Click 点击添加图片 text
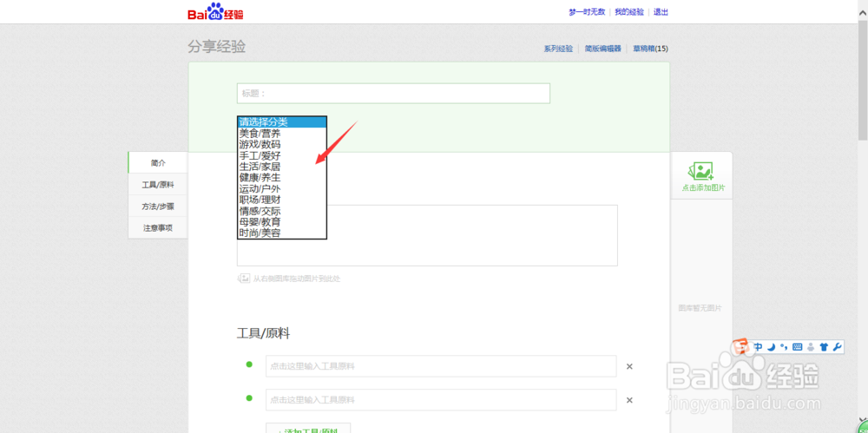The height and width of the screenshot is (433, 868). pyautogui.click(x=703, y=188)
